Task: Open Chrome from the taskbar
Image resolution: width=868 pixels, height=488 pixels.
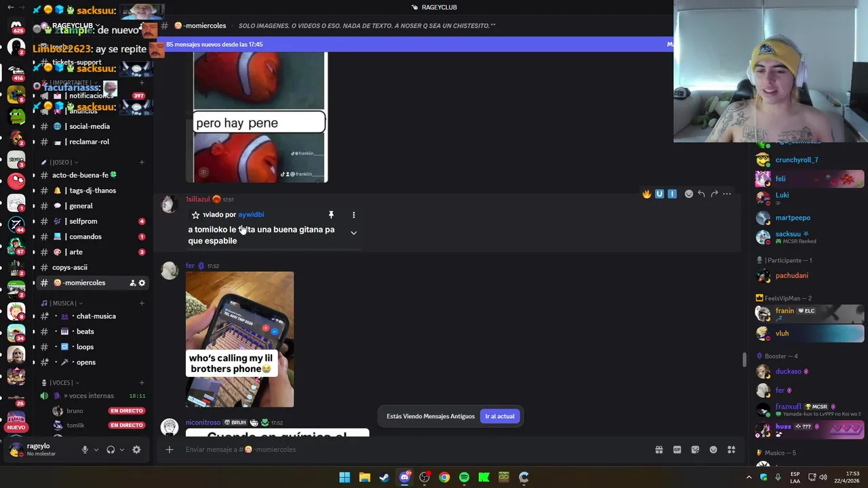Action: pyautogui.click(x=444, y=477)
